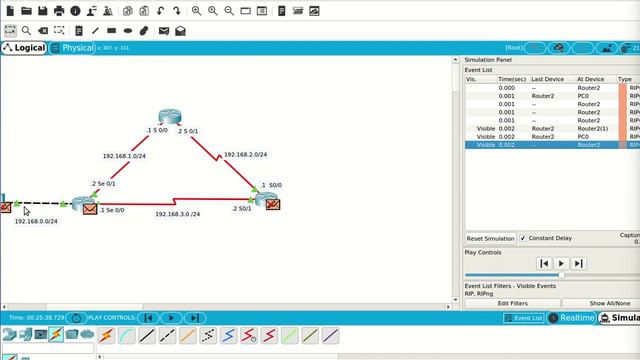Launch the Activity Wizard icon
Viewport: 640px width, 360px height.
(91, 11)
